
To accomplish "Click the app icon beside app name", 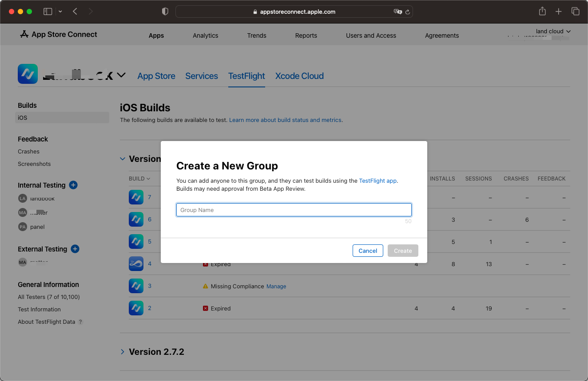I will tap(28, 74).
